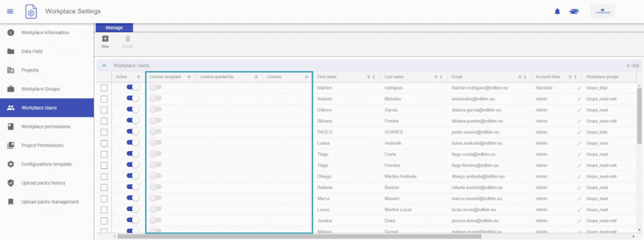Click the horizontal scrollbar under the table
This screenshot has width=644, height=240.
coord(299,237)
